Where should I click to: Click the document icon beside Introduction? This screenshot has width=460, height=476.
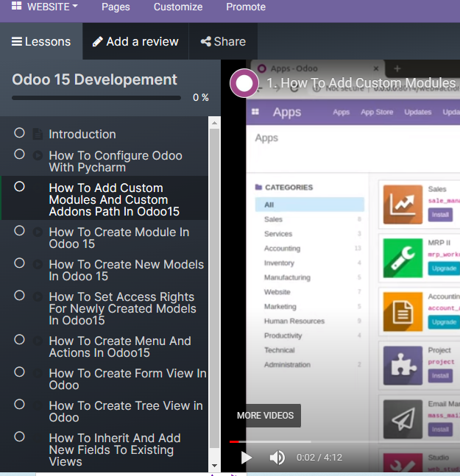point(38,134)
